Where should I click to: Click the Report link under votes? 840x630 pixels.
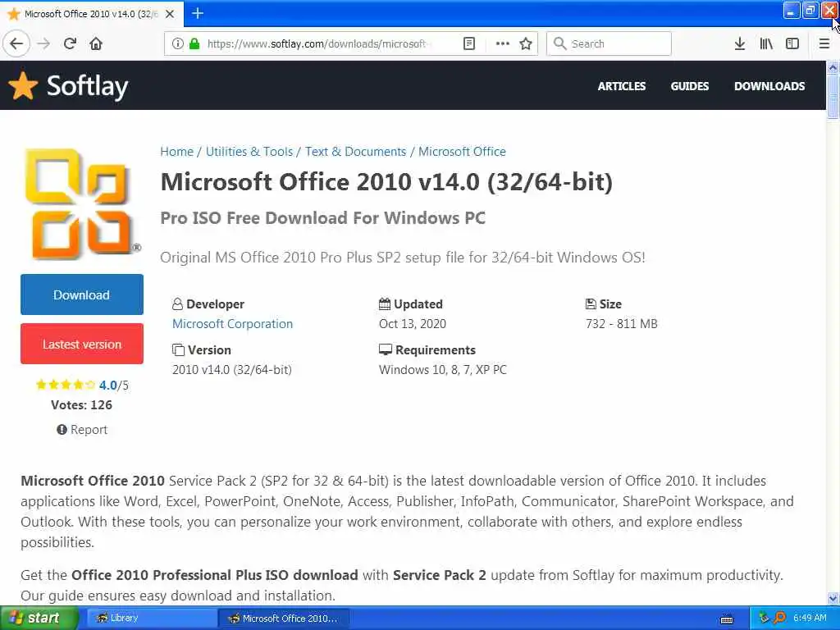pyautogui.click(x=89, y=430)
